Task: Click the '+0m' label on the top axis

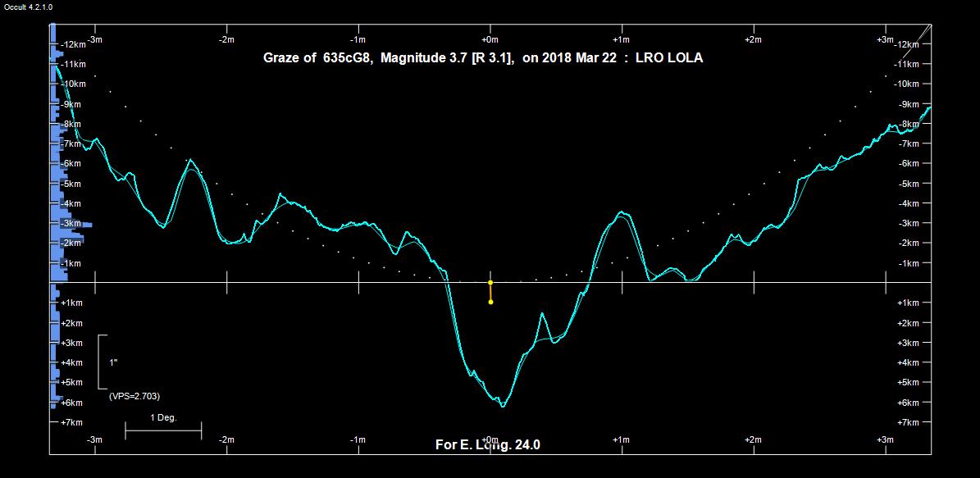Action: tap(490, 39)
